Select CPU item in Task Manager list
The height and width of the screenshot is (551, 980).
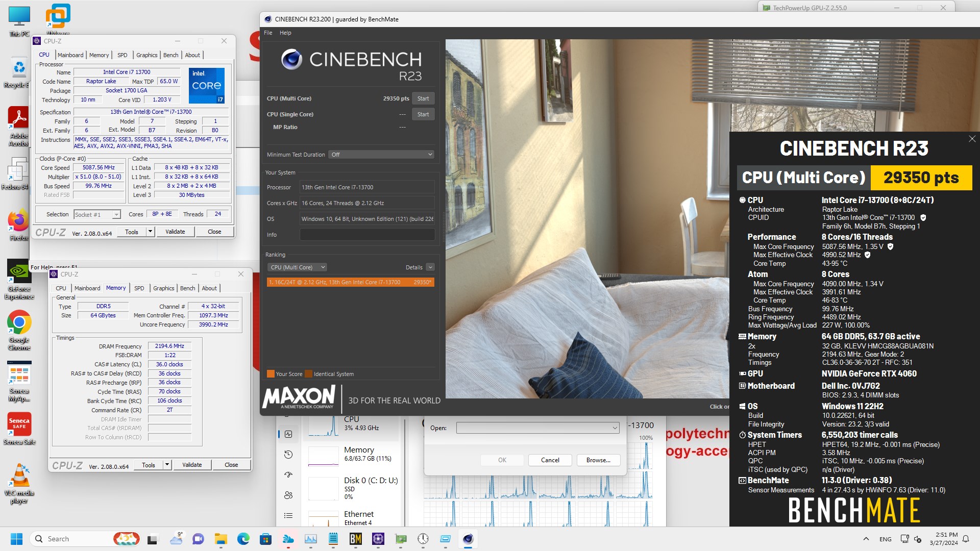point(352,425)
